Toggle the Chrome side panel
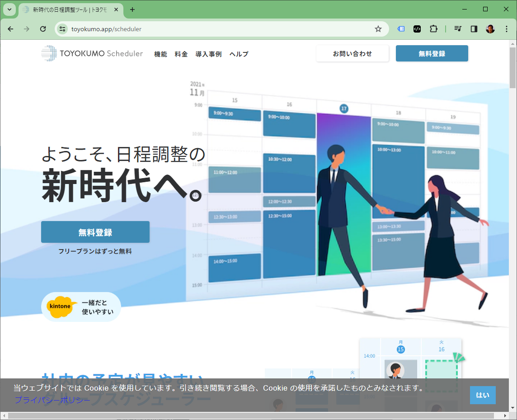The height and width of the screenshot is (420, 517). pyautogui.click(x=474, y=29)
